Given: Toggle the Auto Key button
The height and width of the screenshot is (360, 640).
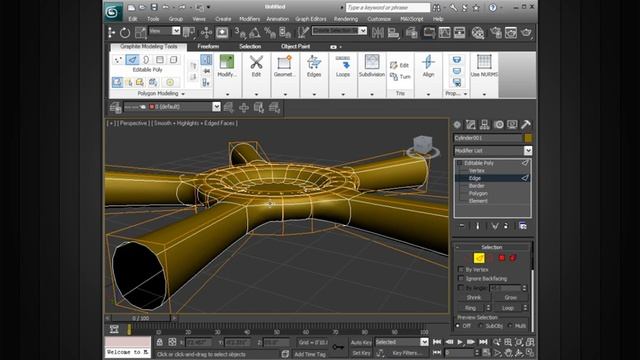Looking at the screenshot, I should click(361, 342).
